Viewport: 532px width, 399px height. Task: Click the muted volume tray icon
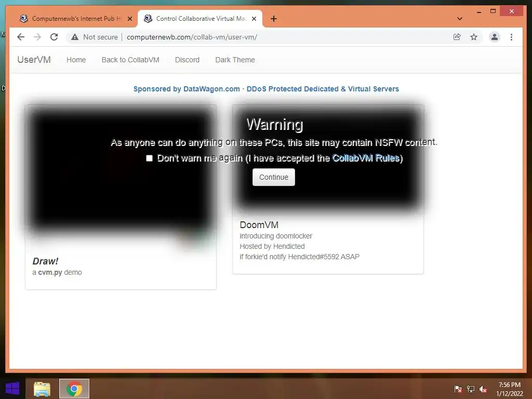pos(483,389)
